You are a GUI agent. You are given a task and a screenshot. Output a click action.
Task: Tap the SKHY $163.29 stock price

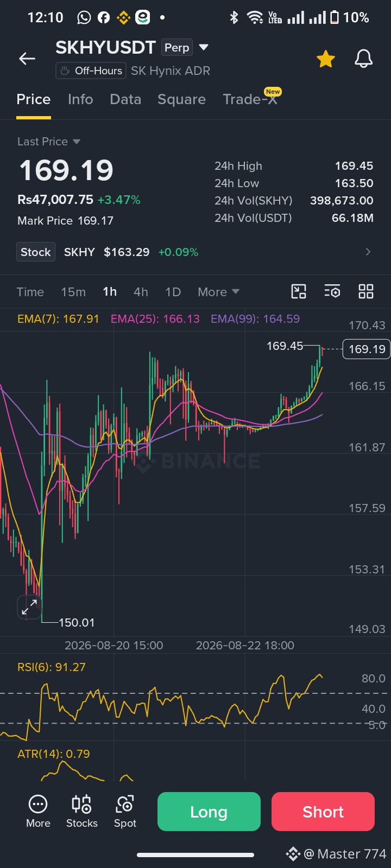(x=106, y=252)
